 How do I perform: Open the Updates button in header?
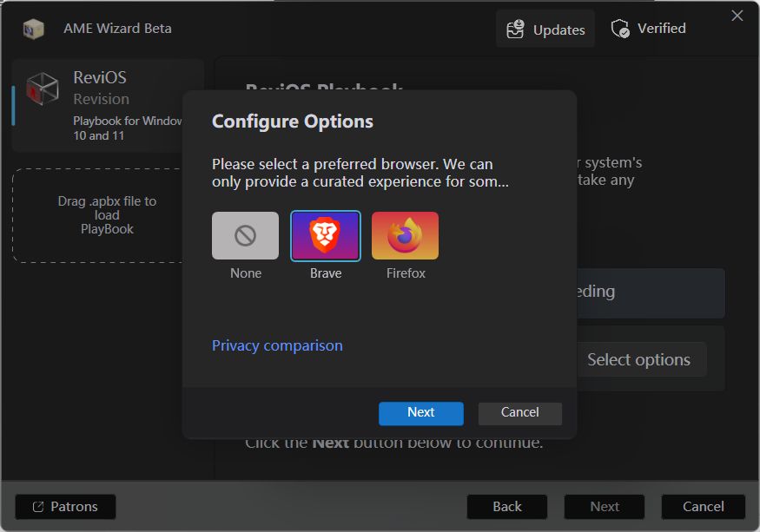(545, 29)
